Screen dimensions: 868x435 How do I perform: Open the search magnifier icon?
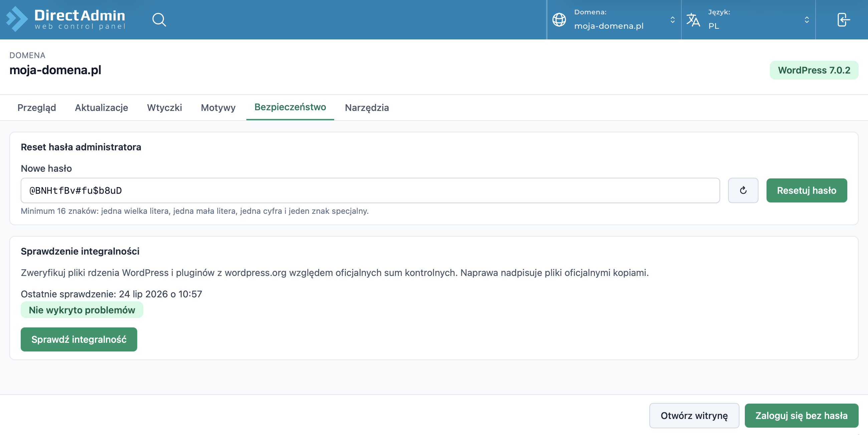pyautogui.click(x=159, y=20)
